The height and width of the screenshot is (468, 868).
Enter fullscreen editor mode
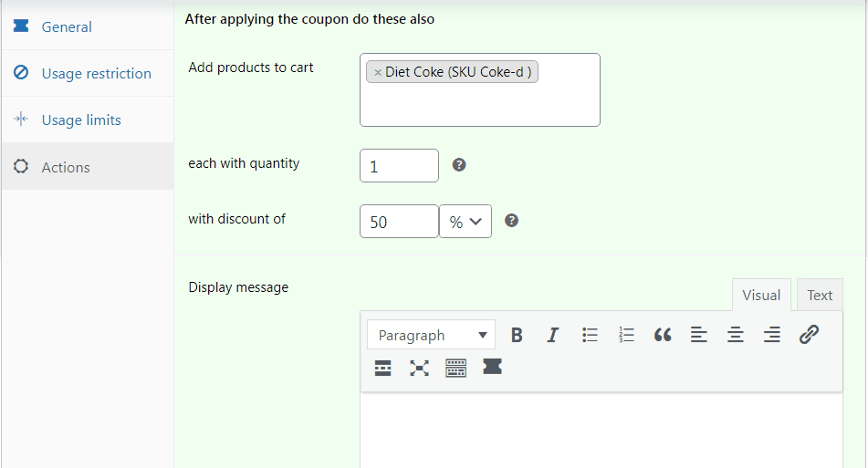(x=419, y=368)
